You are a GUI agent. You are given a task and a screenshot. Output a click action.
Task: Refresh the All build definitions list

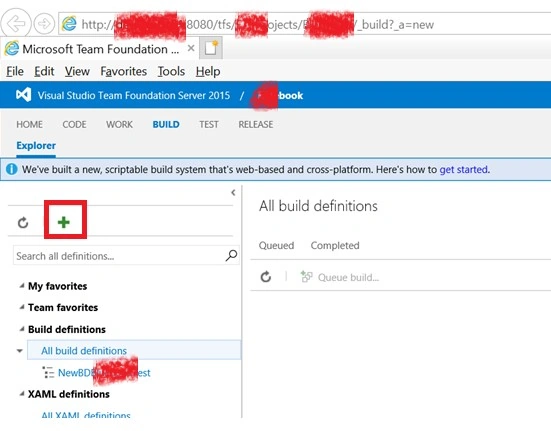pos(266,277)
